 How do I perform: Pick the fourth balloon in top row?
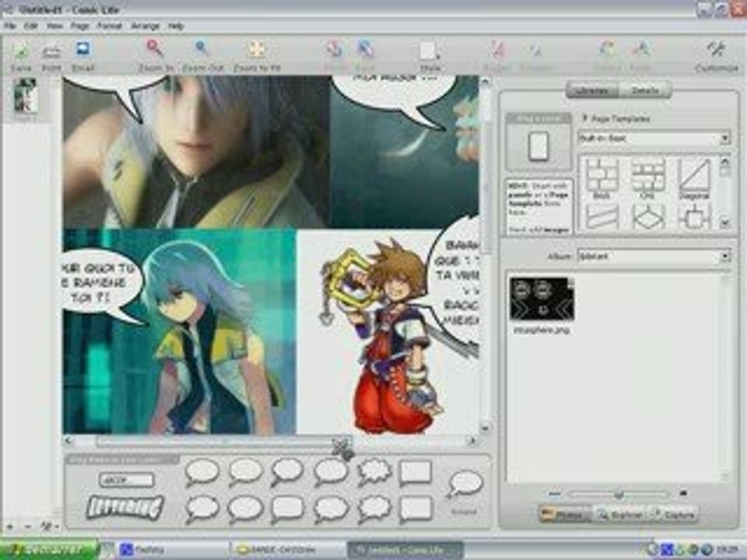331,472
